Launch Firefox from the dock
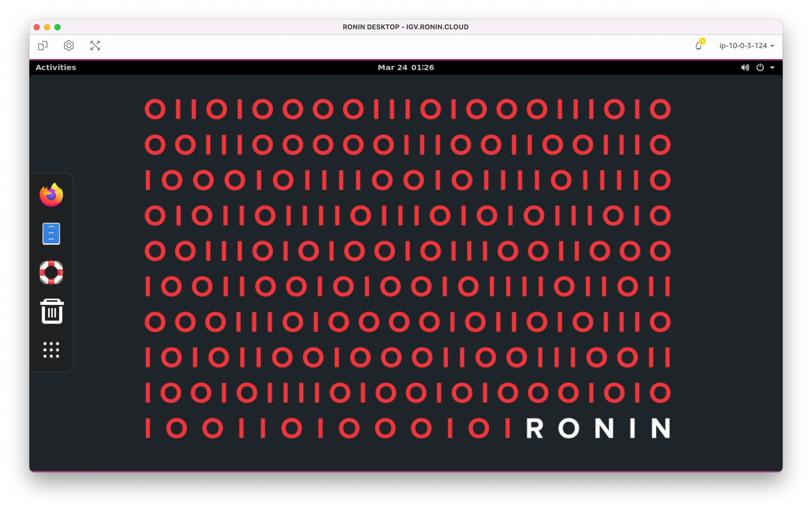 [x=51, y=195]
